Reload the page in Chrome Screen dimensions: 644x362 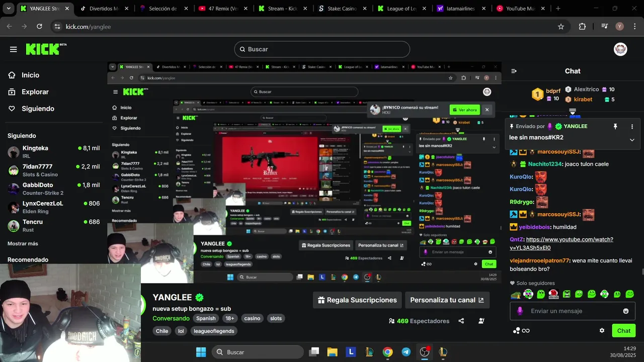pyautogui.click(x=40, y=27)
